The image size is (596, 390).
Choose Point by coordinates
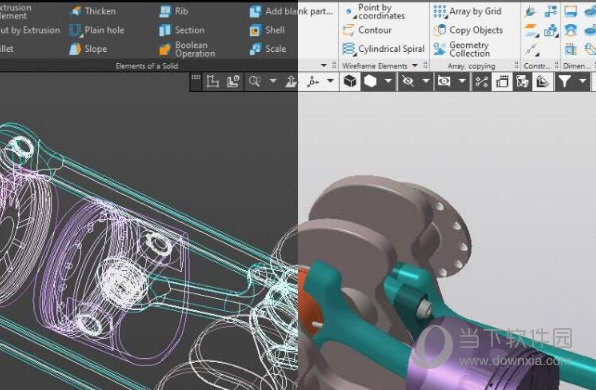click(x=374, y=11)
